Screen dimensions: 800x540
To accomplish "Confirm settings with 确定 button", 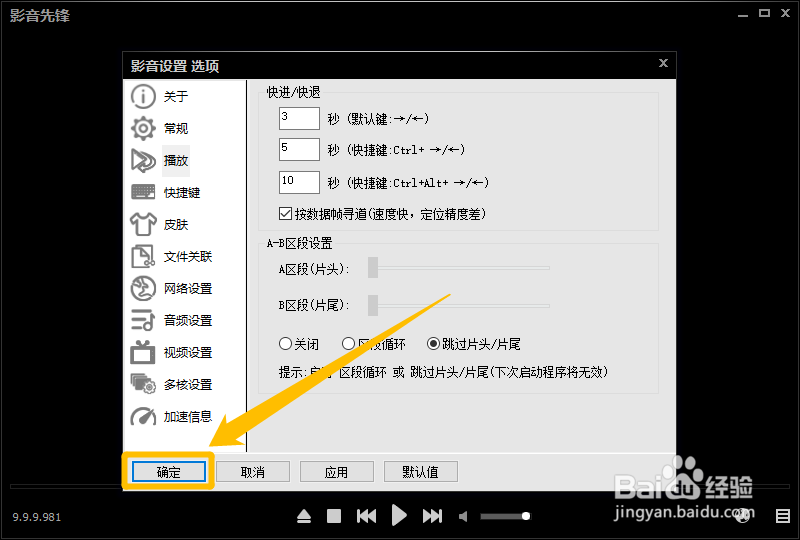I will click(169, 472).
